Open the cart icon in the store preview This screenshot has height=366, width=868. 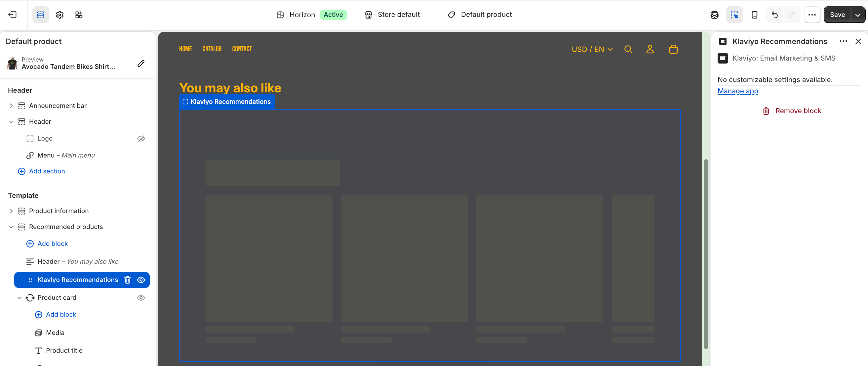tap(674, 49)
